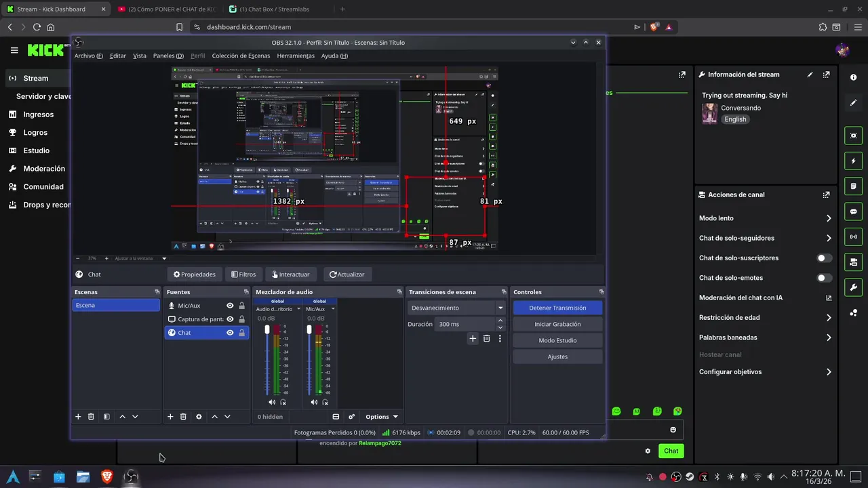Toggle visibility of Captura de pantalla source

coord(230,319)
